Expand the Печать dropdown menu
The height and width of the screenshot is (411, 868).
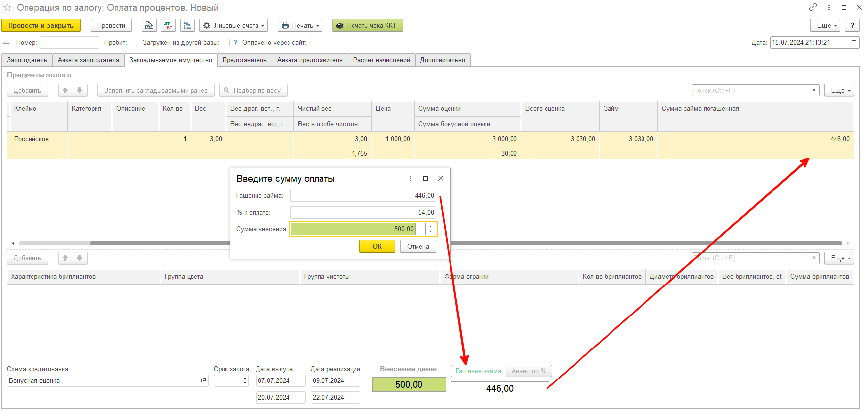point(300,25)
